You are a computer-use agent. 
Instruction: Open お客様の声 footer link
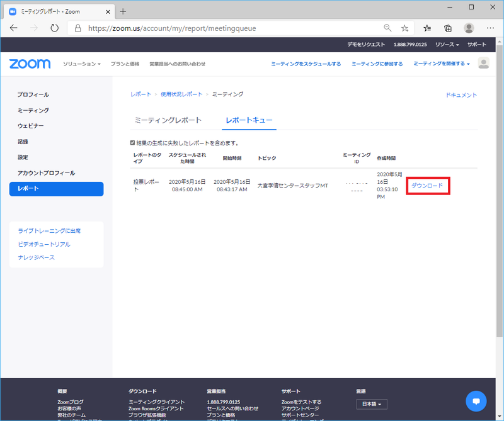(69, 408)
